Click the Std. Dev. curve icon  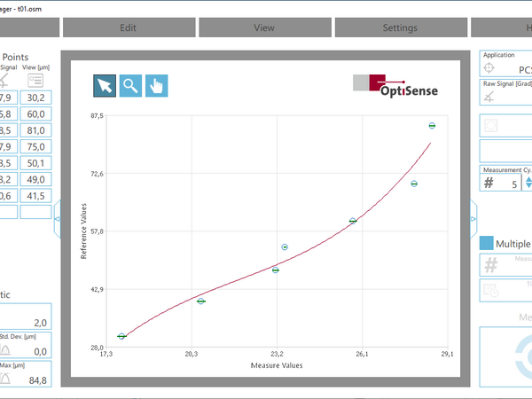(x=5, y=351)
